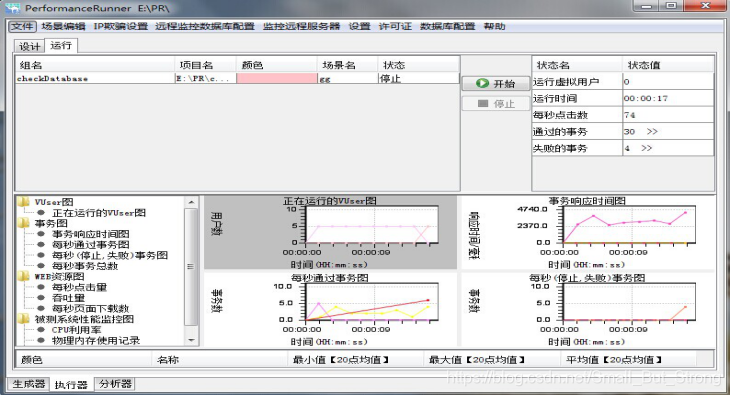Click the 组名 column header
730x396 pixels.
[95, 65]
